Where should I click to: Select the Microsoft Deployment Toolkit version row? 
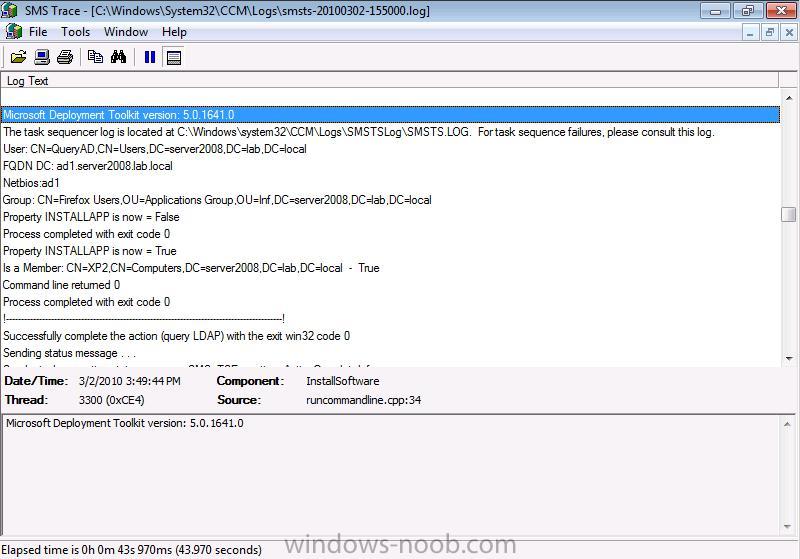(391, 115)
